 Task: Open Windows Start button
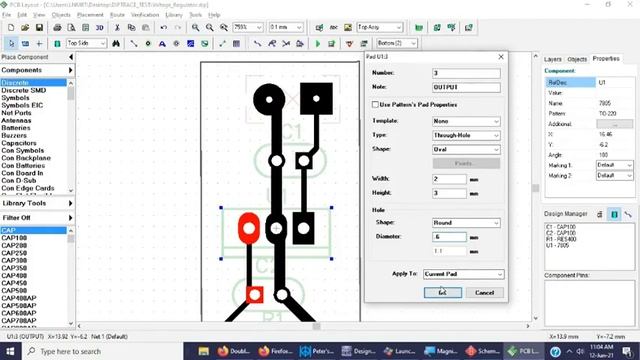tap(9, 351)
